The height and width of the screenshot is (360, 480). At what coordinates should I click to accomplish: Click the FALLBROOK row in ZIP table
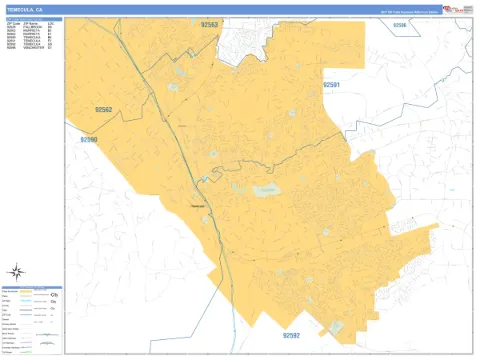[29, 27]
